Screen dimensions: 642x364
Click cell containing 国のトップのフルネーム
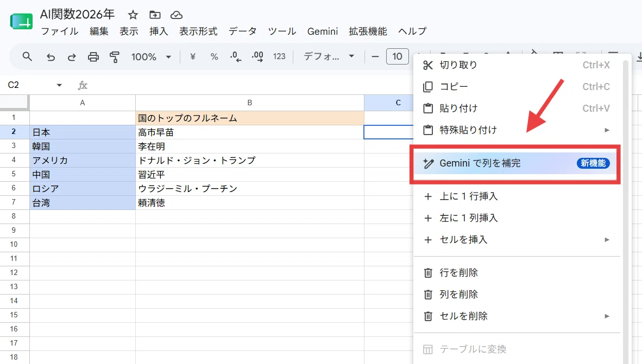click(x=250, y=118)
